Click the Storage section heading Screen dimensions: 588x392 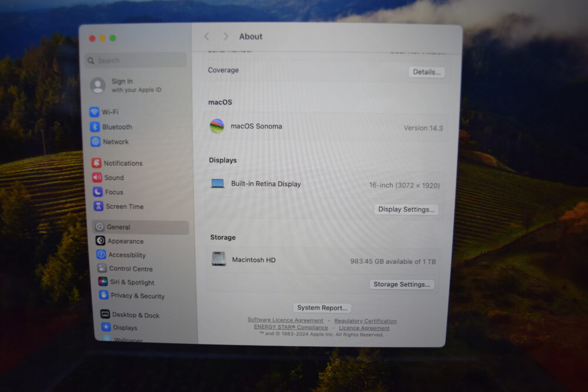coord(223,237)
